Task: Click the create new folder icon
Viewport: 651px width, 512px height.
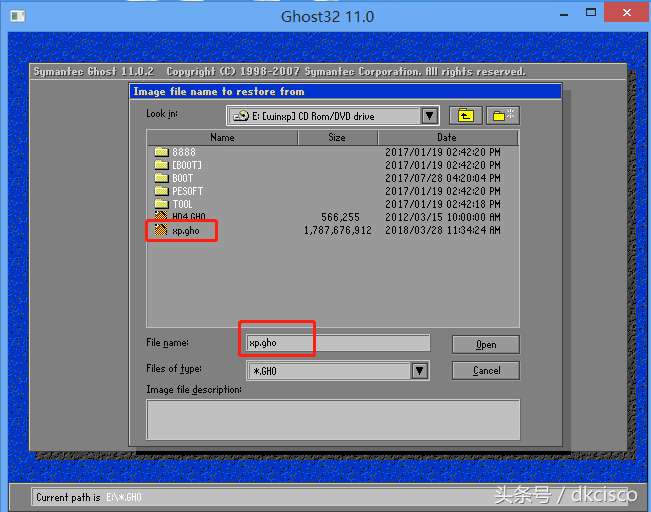Action: point(503,115)
